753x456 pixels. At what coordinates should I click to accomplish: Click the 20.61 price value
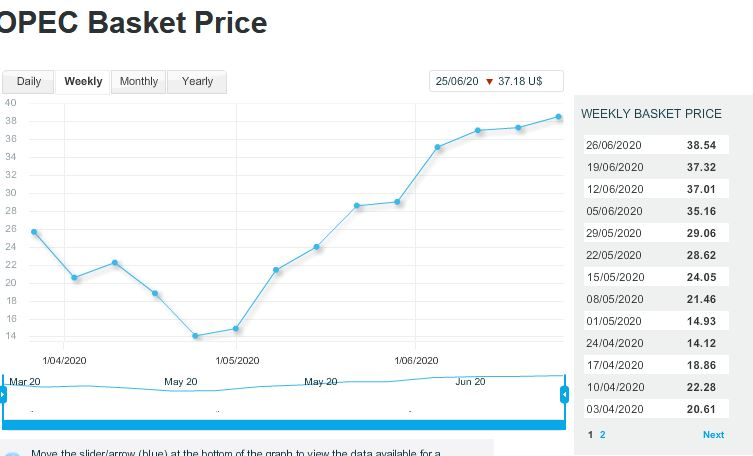(701, 409)
